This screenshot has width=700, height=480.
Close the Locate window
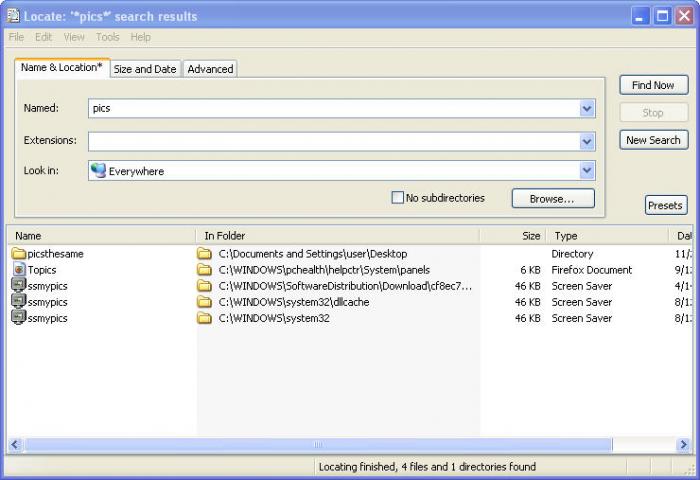coord(684,16)
